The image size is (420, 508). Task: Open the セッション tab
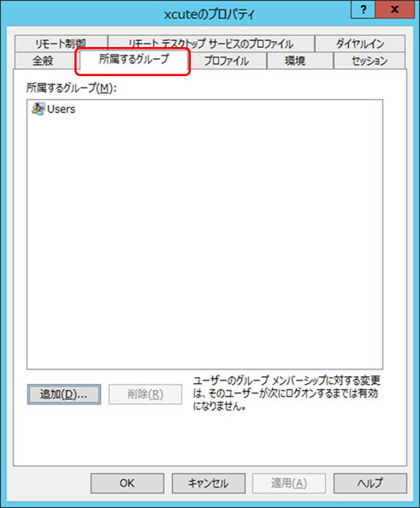(x=370, y=61)
